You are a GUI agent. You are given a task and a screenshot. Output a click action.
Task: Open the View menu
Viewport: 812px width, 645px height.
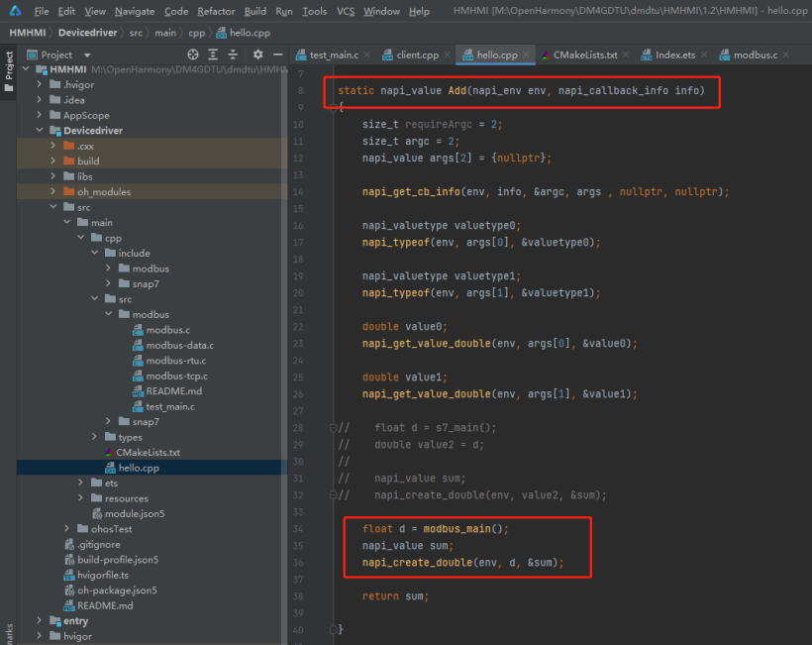point(95,11)
